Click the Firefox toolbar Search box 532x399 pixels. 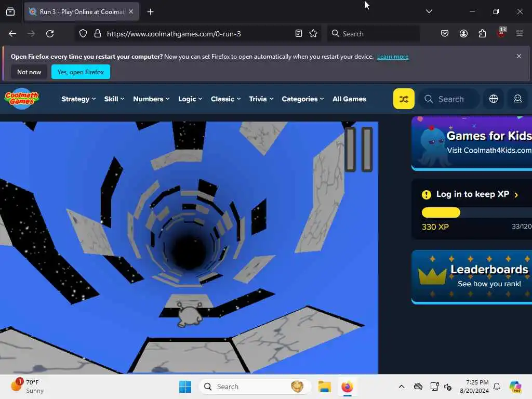click(373, 34)
